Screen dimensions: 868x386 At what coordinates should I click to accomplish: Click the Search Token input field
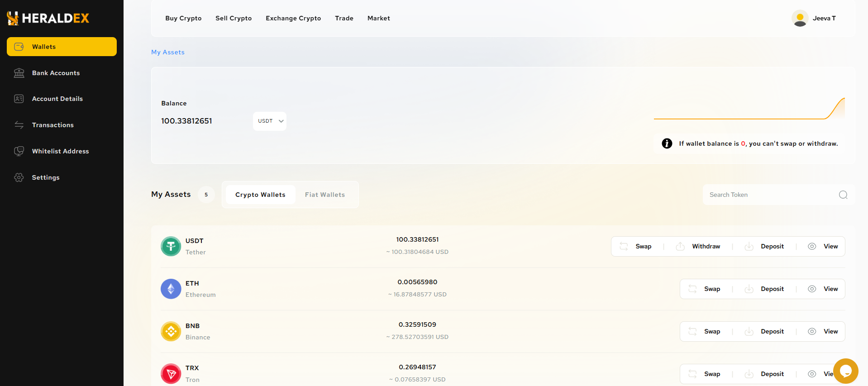pyautogui.click(x=769, y=195)
